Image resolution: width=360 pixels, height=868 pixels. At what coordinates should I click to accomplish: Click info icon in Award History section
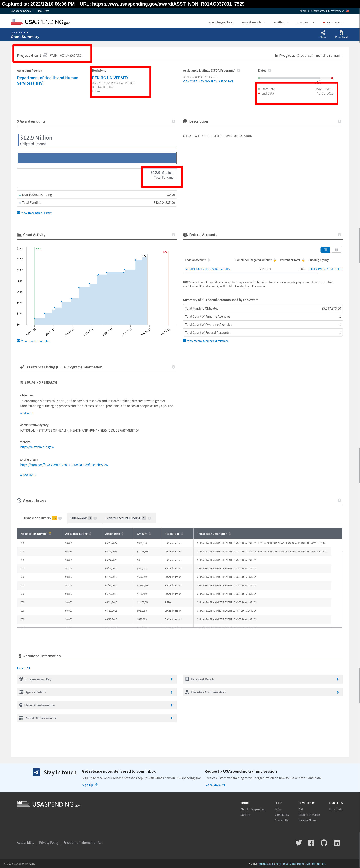pos(339,500)
